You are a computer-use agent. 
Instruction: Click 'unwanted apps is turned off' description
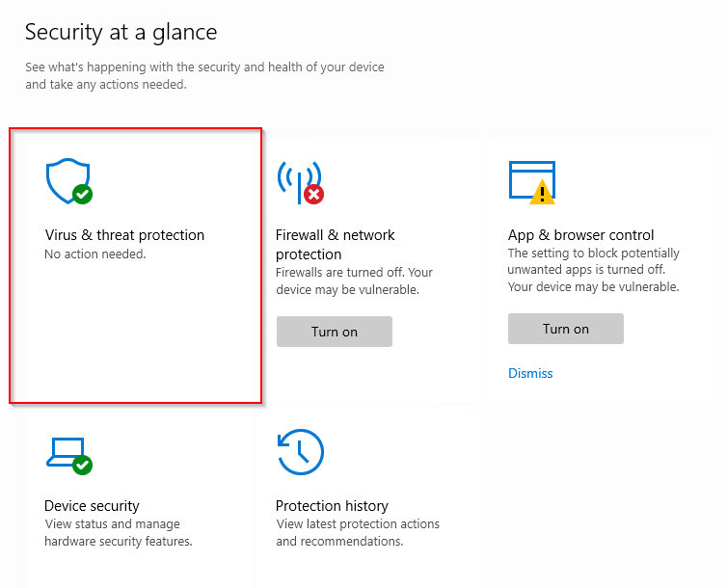[x=594, y=270]
